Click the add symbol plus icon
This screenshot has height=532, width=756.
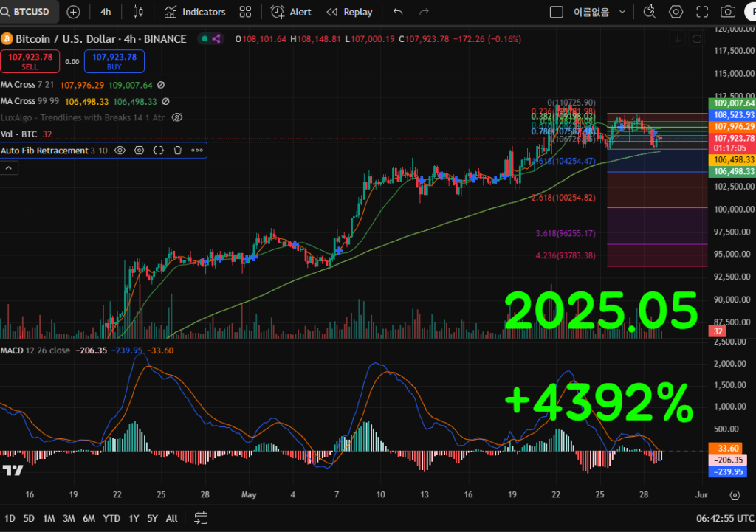click(x=73, y=12)
